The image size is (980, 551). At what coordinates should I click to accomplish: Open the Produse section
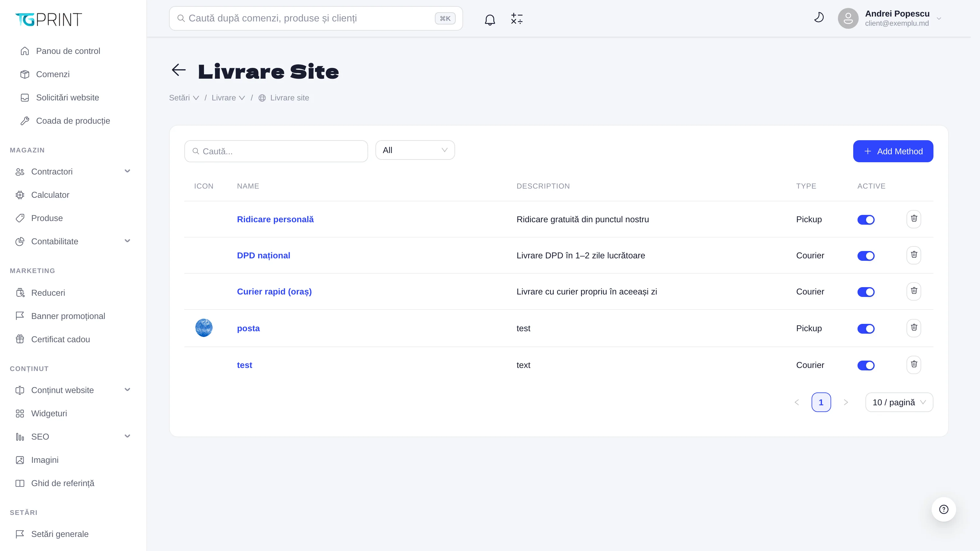47,218
